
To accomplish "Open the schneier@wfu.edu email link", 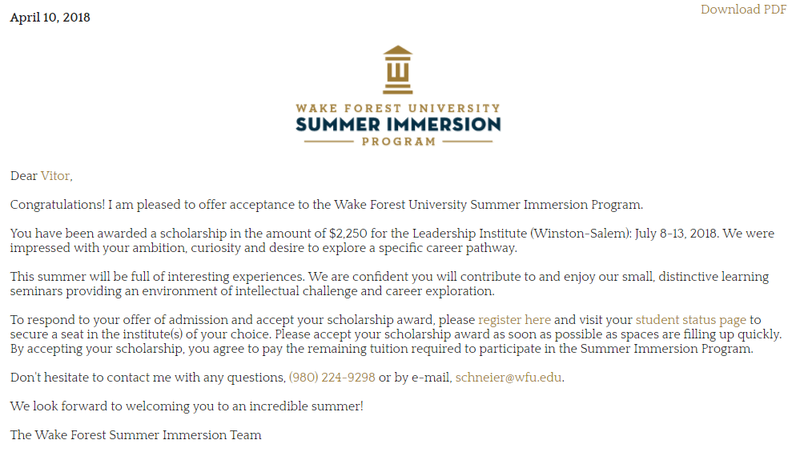I will 508,378.
